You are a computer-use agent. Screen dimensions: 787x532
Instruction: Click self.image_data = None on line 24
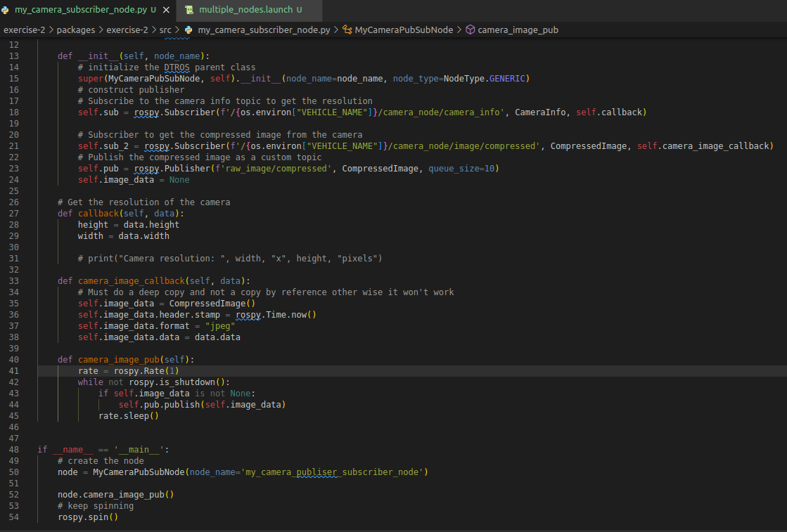134,179
